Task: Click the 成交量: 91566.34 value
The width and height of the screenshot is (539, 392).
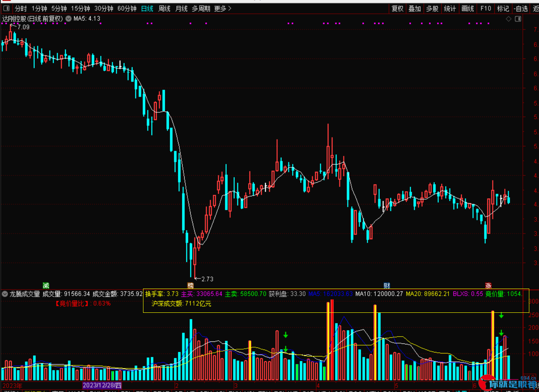Action: click(66, 294)
